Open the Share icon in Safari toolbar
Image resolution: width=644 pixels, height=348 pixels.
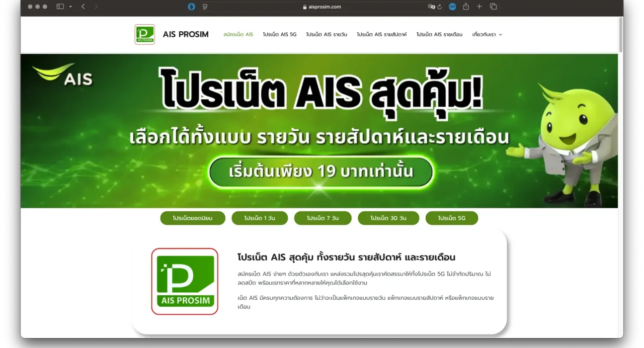point(466,6)
